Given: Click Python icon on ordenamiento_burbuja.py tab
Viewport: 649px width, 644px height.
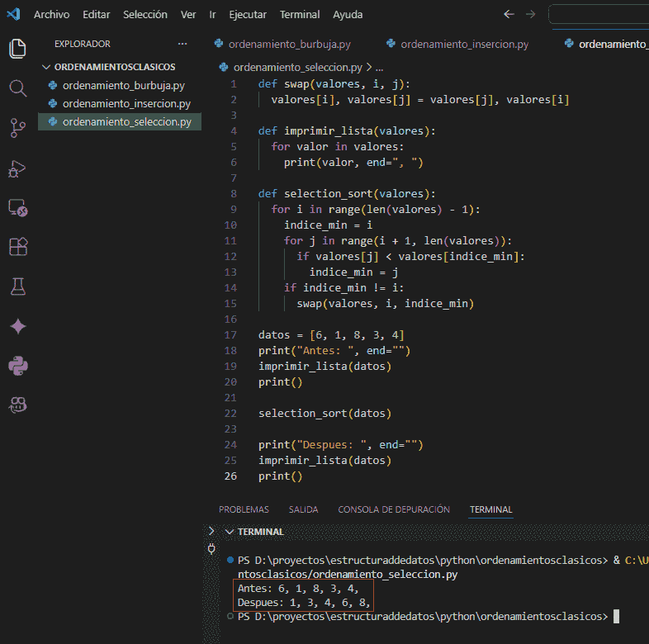Looking at the screenshot, I should coord(219,44).
